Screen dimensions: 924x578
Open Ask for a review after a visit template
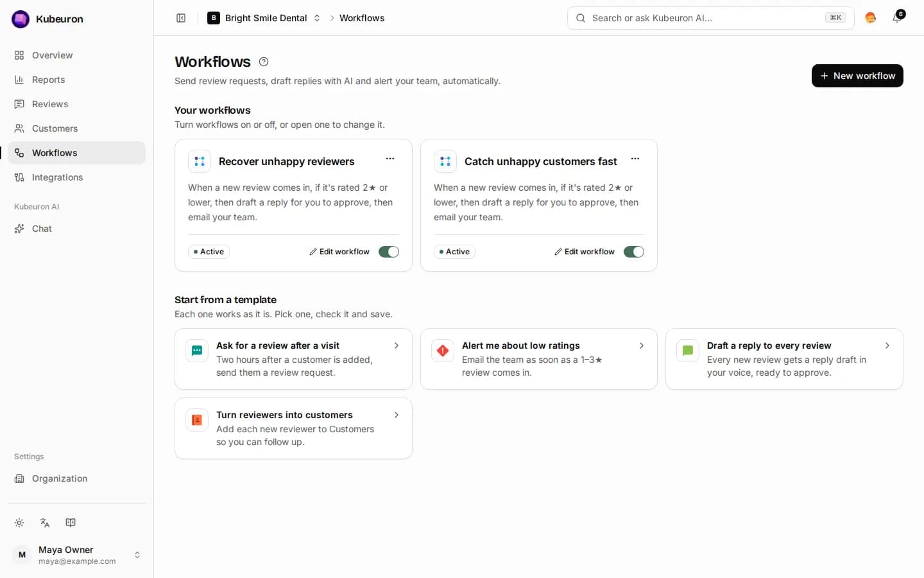(293, 359)
